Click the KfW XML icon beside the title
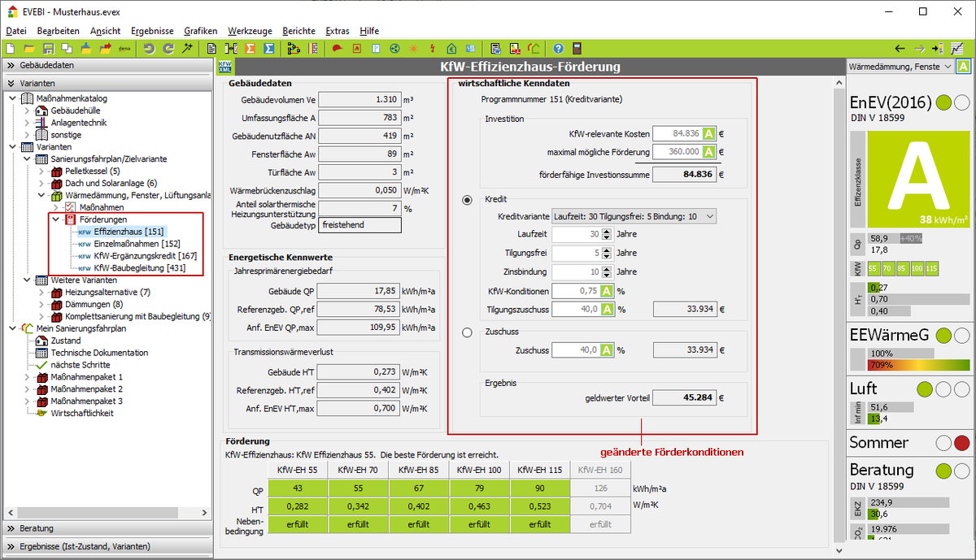This screenshot has height=560, width=976. click(x=225, y=67)
